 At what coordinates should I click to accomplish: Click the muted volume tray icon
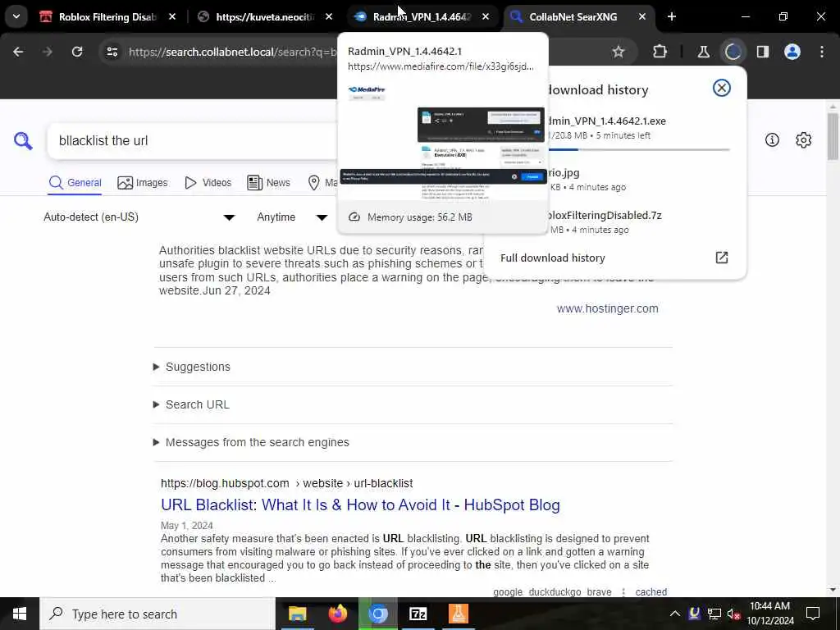pos(733,614)
